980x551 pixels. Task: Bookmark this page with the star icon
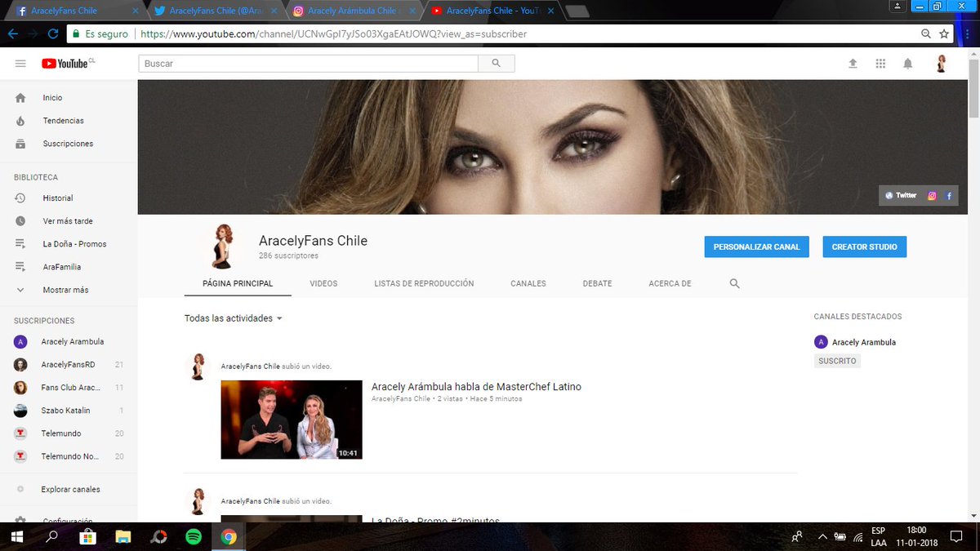[944, 34]
